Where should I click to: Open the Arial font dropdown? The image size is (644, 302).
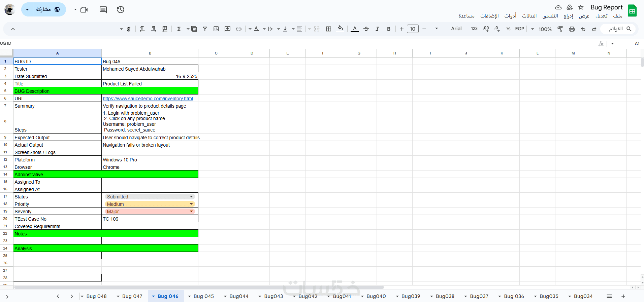click(x=449, y=29)
